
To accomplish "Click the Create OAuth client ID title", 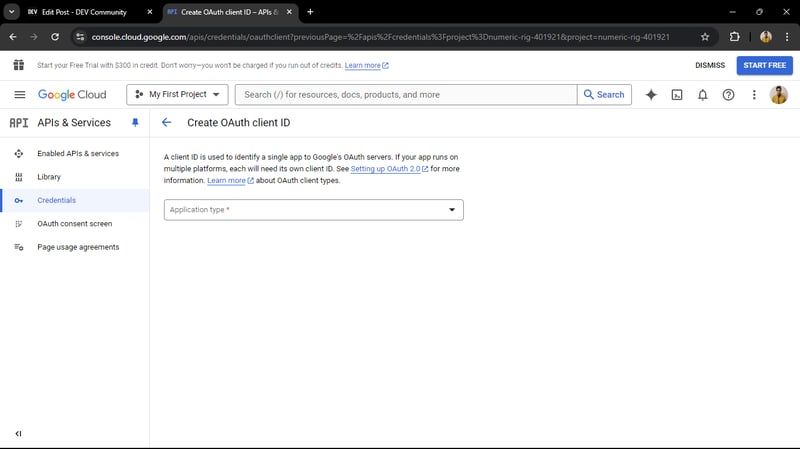I will (x=238, y=123).
